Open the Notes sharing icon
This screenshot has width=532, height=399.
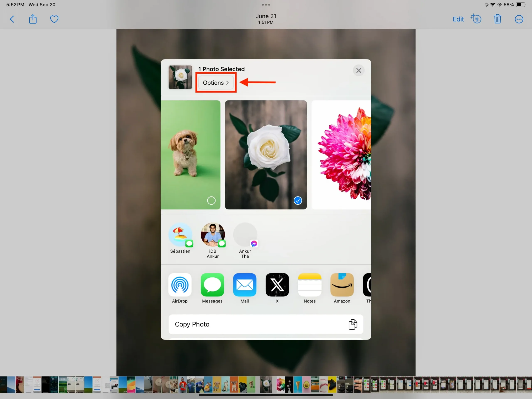310,285
